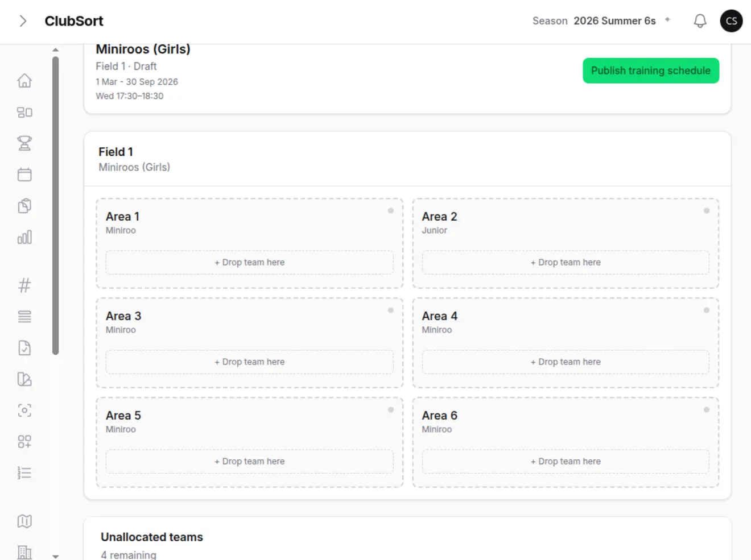751x560 pixels.
Task: Click the "1 Mar - 30 Sep 2026" date range
Action: coord(137,82)
